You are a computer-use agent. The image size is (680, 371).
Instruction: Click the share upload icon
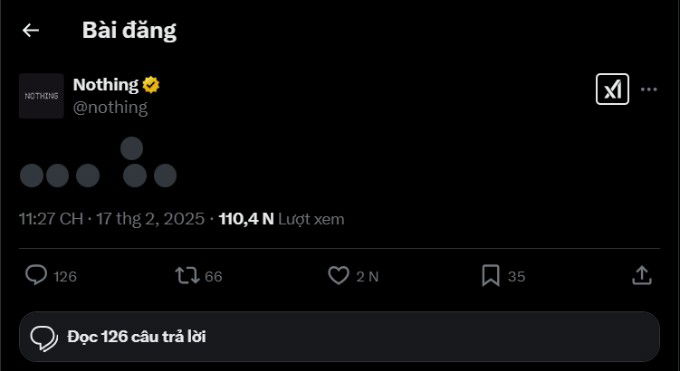(x=642, y=276)
